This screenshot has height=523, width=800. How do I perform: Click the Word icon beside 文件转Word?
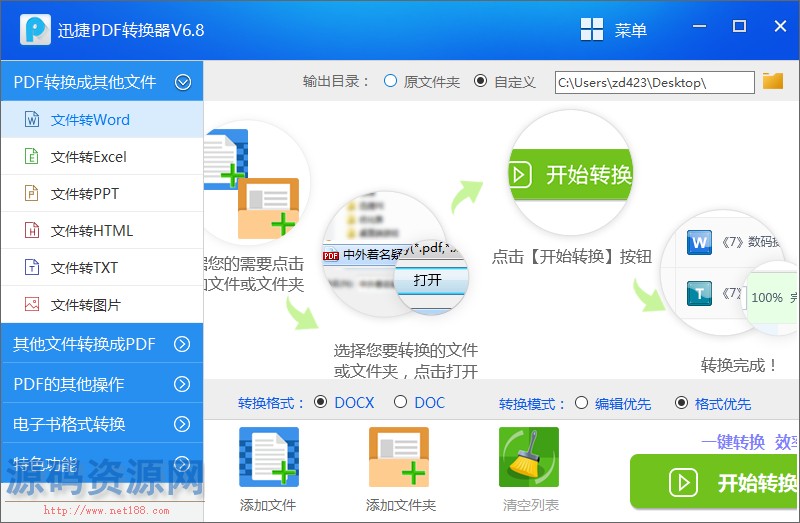32,119
